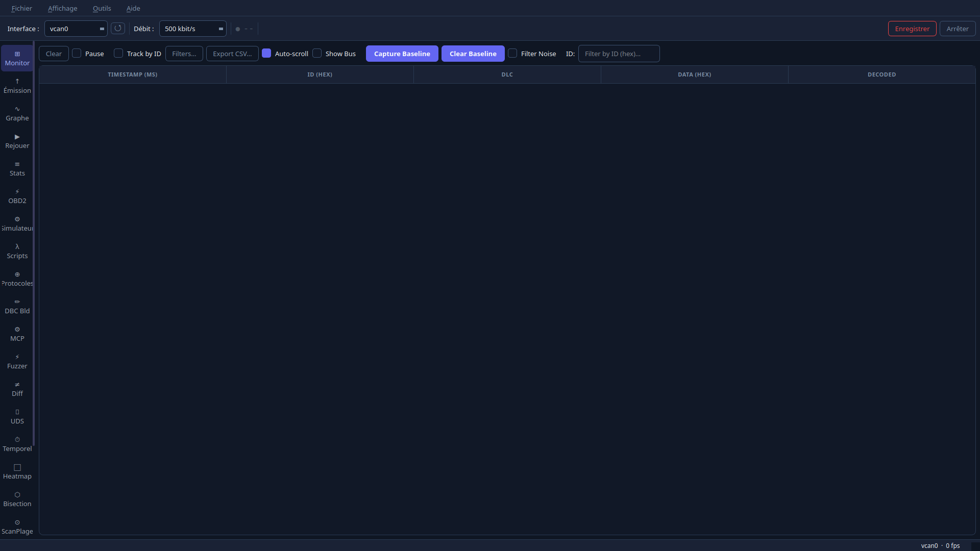Click the DATA (HEX) column header
The width and height of the screenshot is (980, 551).
coord(695,74)
